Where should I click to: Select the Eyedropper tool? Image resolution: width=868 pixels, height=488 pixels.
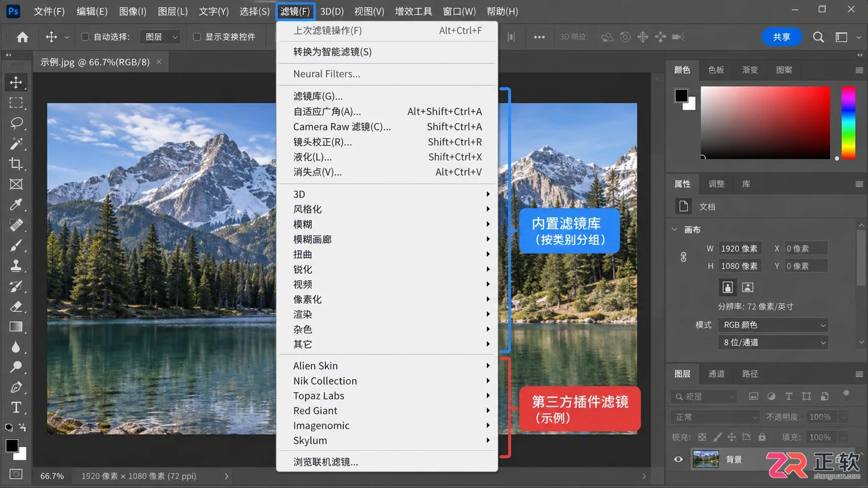click(x=16, y=205)
